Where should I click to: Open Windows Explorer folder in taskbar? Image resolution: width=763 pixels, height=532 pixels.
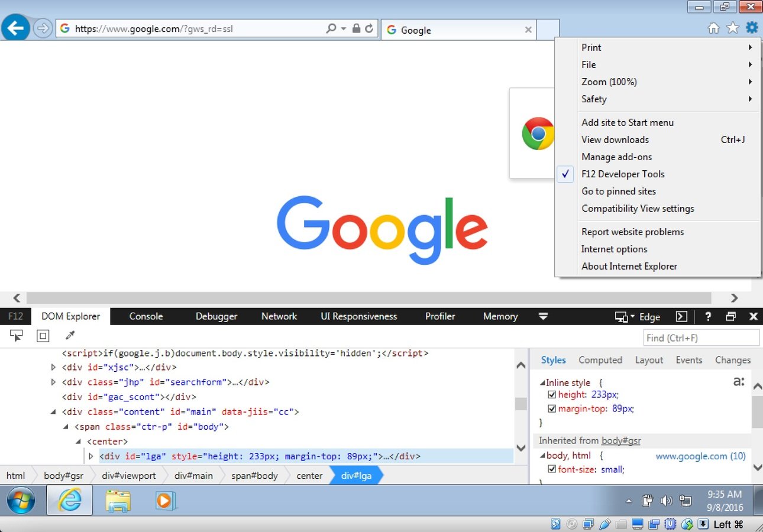click(x=118, y=501)
